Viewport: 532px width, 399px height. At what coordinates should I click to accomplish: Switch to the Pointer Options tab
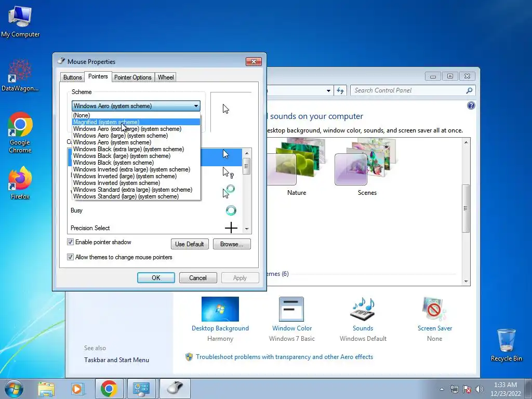click(x=132, y=77)
